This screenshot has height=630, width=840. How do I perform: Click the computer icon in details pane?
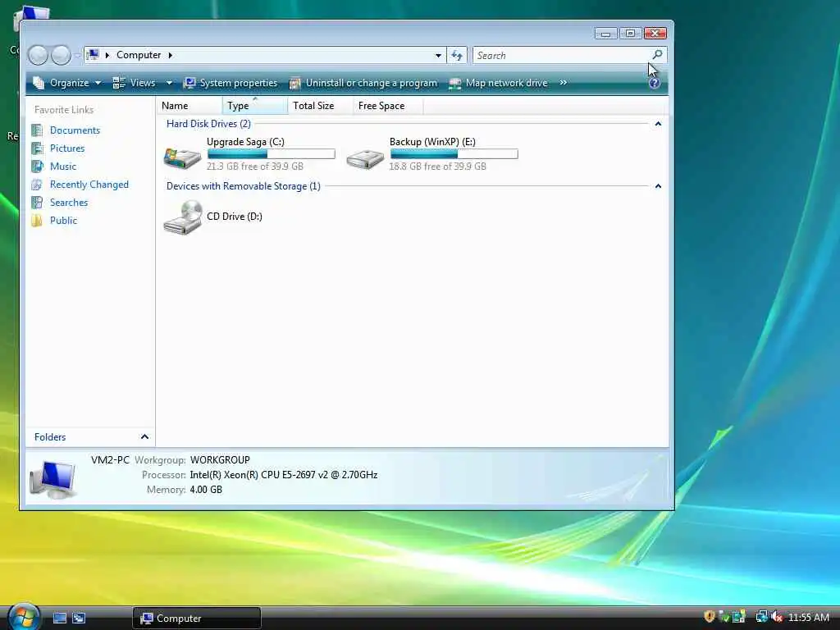(53, 479)
